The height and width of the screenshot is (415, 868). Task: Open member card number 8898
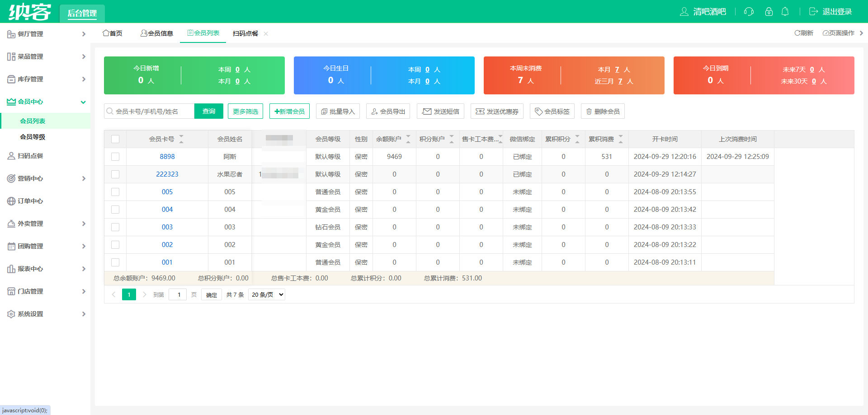167,157
